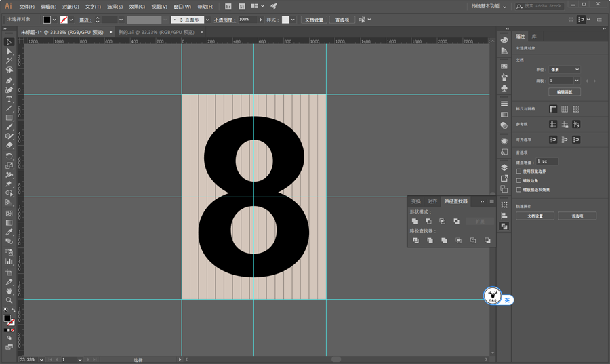Click the 编辑画板 button
The image size is (610, 364).
click(565, 92)
